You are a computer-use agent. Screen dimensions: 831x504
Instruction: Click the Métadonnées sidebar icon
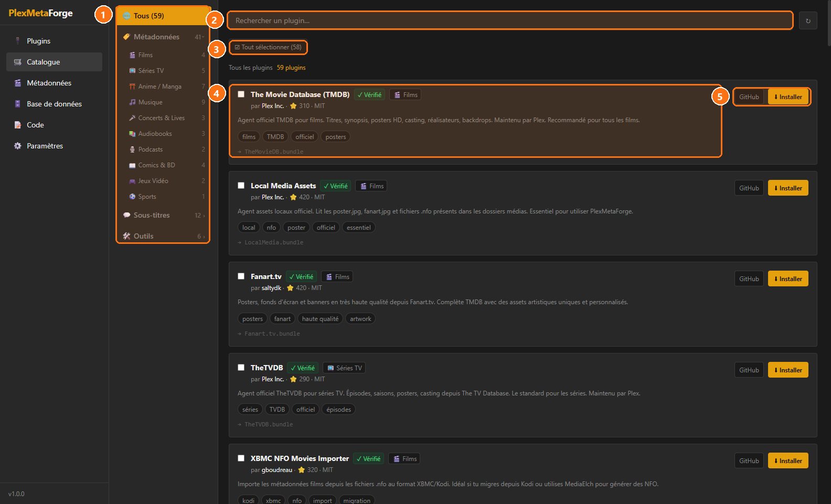18,83
